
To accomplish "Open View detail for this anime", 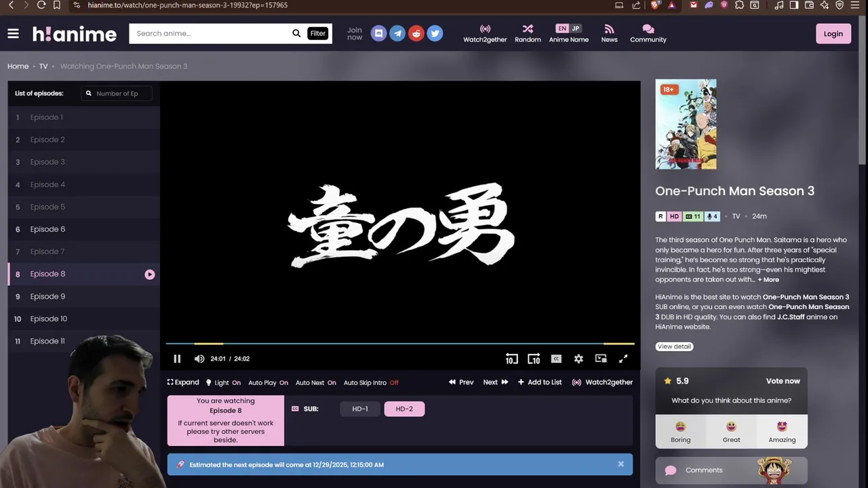I will click(x=674, y=346).
